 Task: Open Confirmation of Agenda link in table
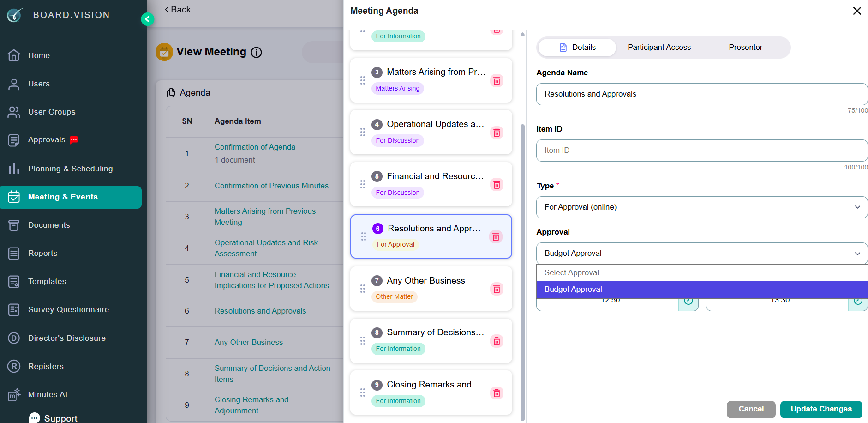tap(255, 147)
